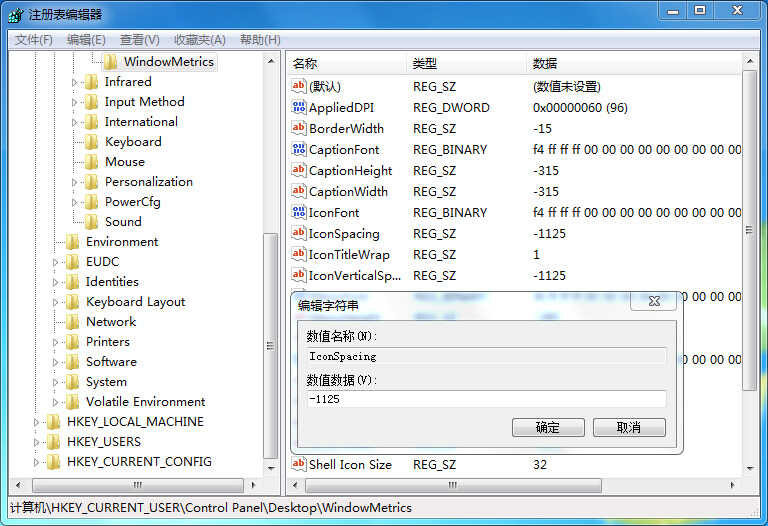The width and height of the screenshot is (768, 526).
Task: Click the tree pane horizontal scrollbar thumb
Action: 138,485
